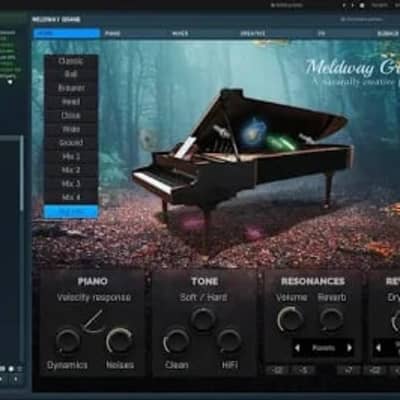Open the Mixer tab

[x=180, y=34]
